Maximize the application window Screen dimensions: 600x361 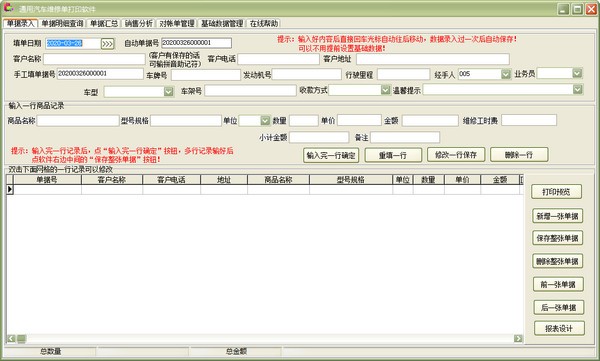pos(577,9)
